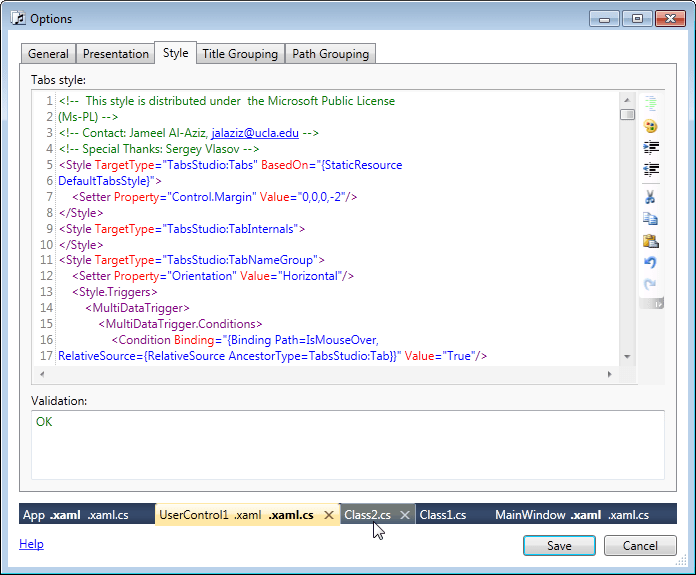Click UserControl1 .xaml.cs extension in preview
This screenshot has height=575, width=696.
coord(291,515)
